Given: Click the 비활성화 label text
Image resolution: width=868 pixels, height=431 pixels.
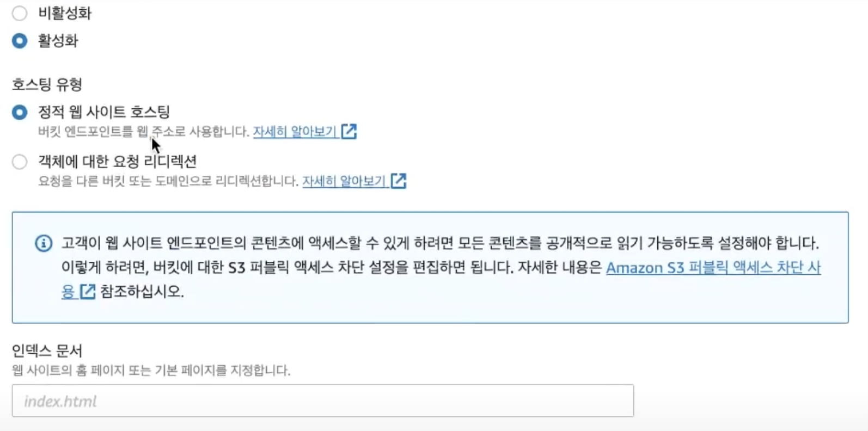Looking at the screenshot, I should (65, 13).
